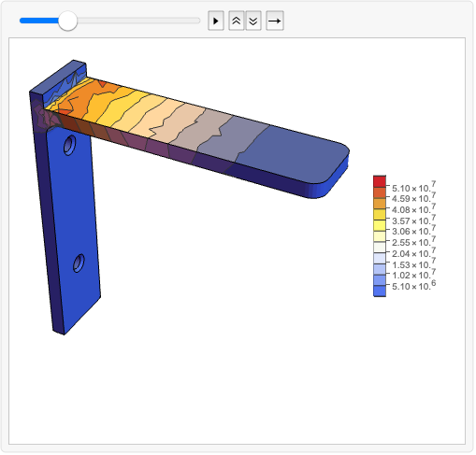Viewport: 476px width, 455px height.
Task: Start the animation with the play button
Action: (x=216, y=21)
